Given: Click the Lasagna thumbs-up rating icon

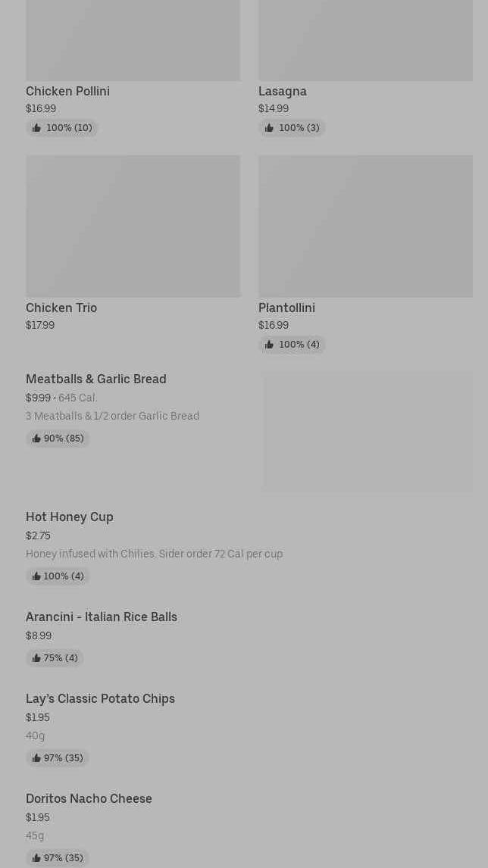Looking at the screenshot, I should 269,128.
